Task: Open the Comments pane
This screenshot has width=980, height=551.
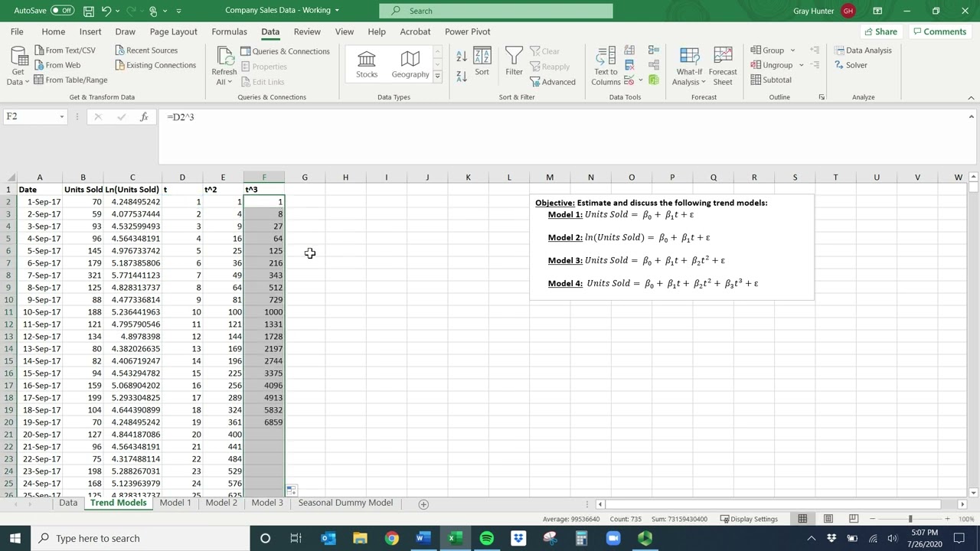Action: point(939,31)
